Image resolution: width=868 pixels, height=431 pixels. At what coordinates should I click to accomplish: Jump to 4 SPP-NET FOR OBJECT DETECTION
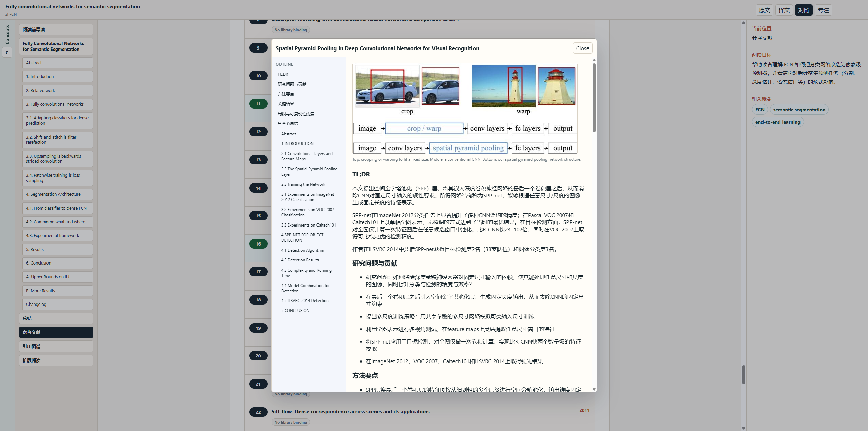(302, 237)
